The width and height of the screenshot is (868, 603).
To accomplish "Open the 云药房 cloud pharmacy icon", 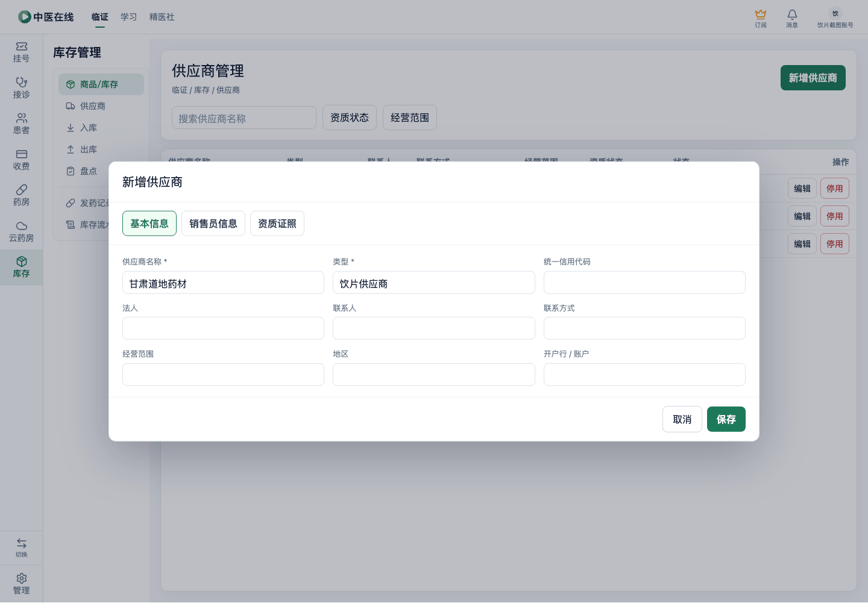I will [21, 232].
